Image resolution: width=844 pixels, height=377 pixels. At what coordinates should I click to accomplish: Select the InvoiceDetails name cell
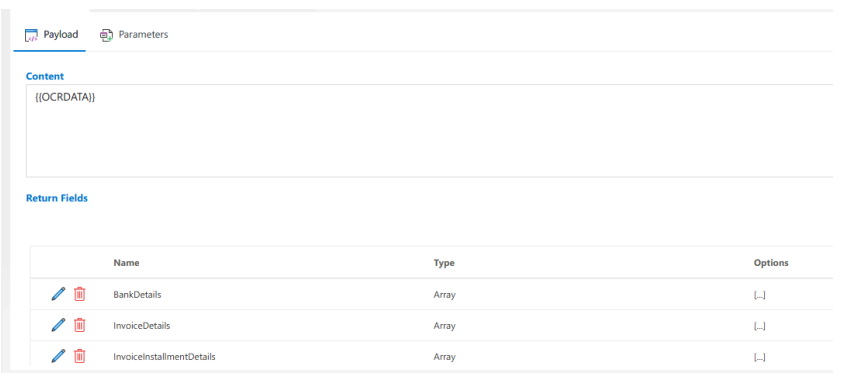[142, 326]
